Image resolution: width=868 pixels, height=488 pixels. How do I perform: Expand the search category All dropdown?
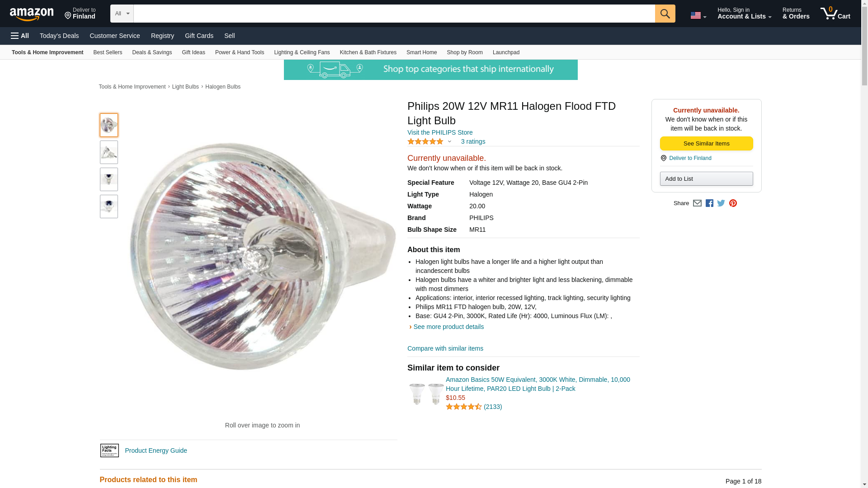pos(122,14)
